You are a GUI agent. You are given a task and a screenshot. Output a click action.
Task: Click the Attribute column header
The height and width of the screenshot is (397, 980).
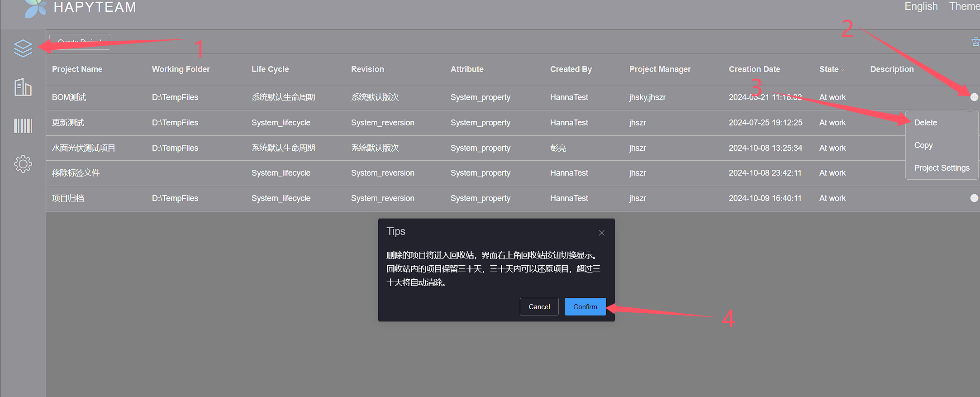[467, 69]
